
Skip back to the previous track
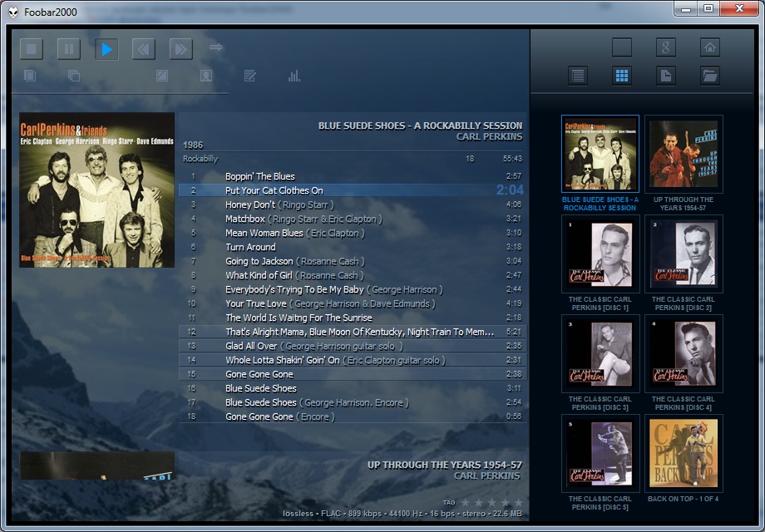pos(143,49)
